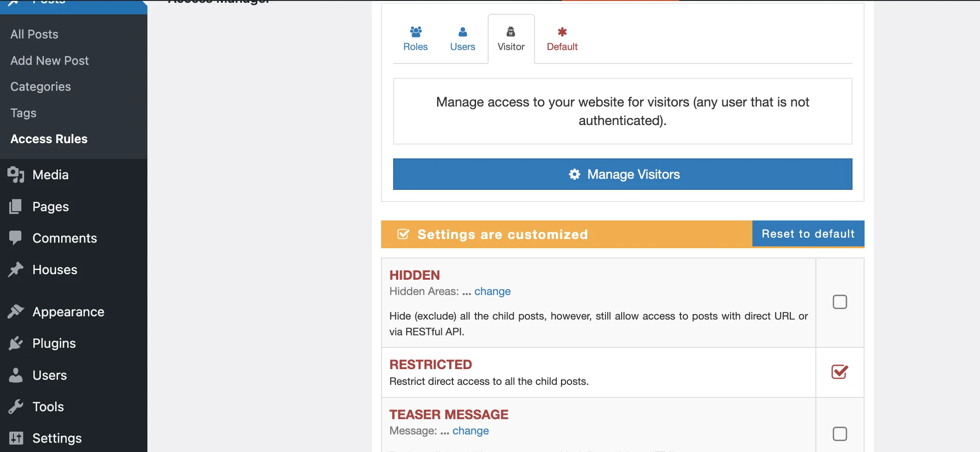Enable the TEASER MESSAGE checkbox

840,434
